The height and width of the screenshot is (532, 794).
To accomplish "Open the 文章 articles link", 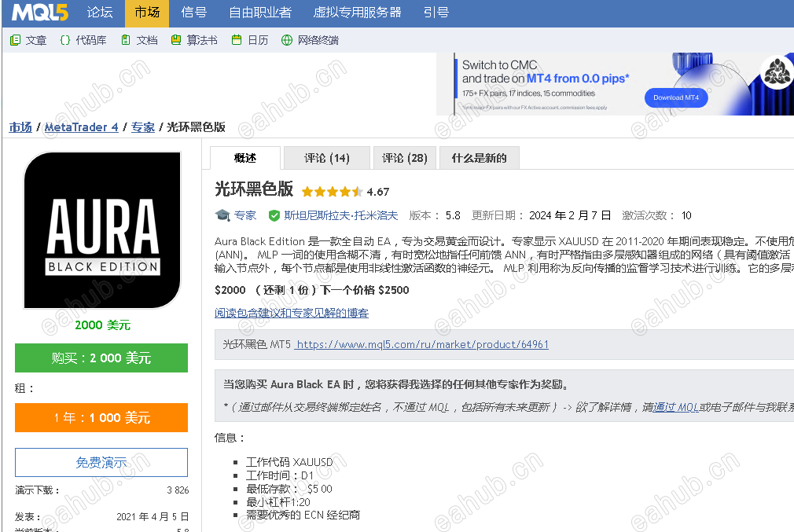I will point(36,40).
